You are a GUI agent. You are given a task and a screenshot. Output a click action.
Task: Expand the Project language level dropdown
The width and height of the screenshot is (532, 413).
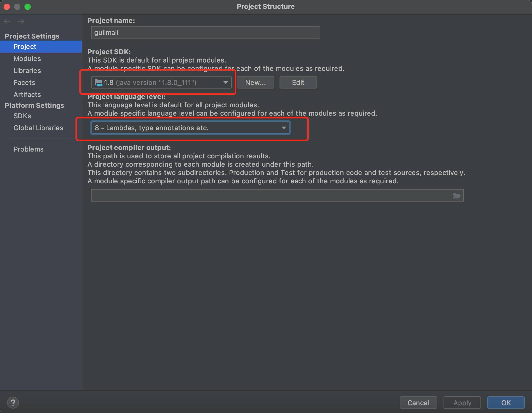(x=284, y=128)
